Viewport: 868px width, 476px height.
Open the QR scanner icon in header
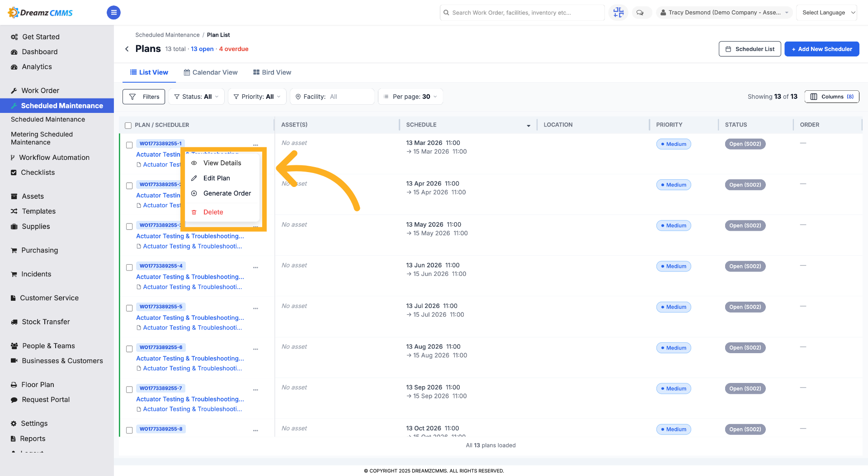click(618, 13)
